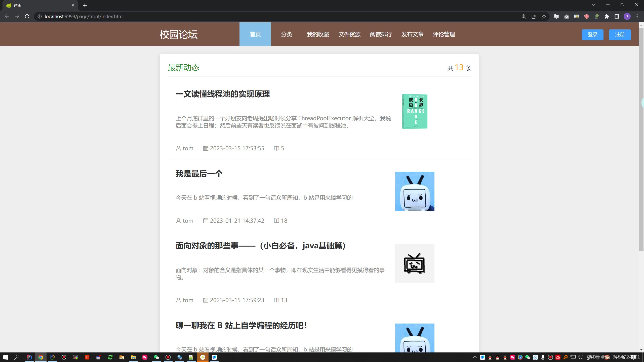The width and height of the screenshot is (644, 362).
Task: Click read count 18
Action: tap(284, 221)
